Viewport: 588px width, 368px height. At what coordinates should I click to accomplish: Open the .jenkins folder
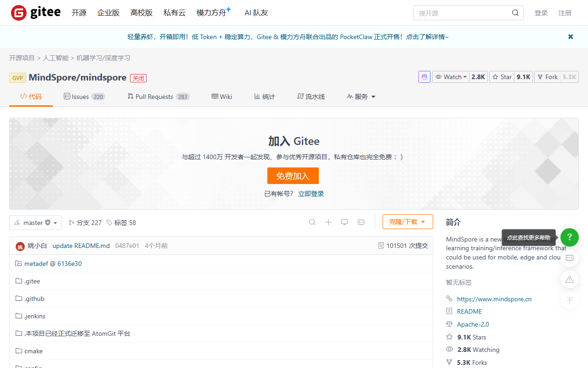(x=35, y=316)
